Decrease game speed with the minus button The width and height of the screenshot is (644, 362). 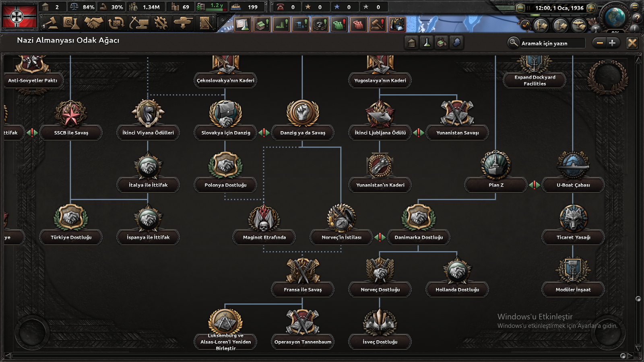click(520, 8)
